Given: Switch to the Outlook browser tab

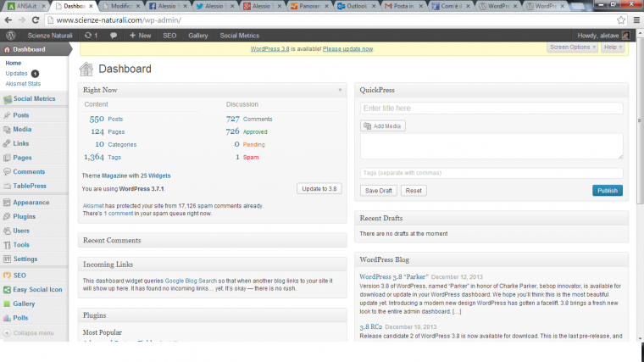Looking at the screenshot, I should 356,6.
